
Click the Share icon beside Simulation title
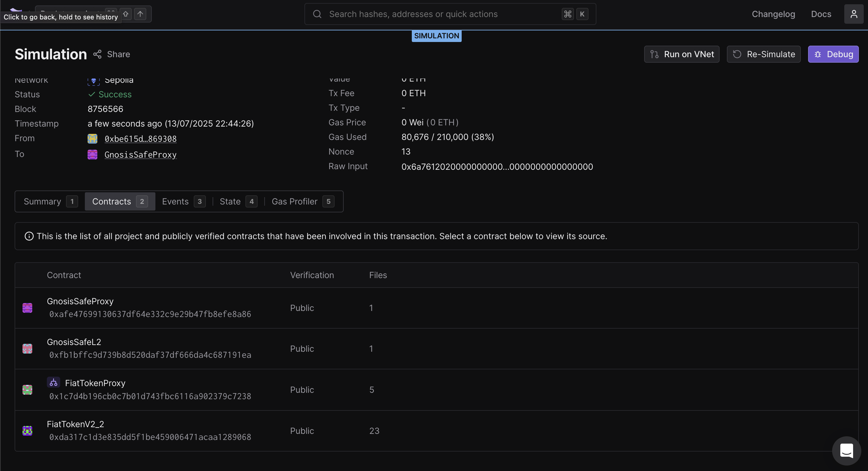tap(97, 54)
